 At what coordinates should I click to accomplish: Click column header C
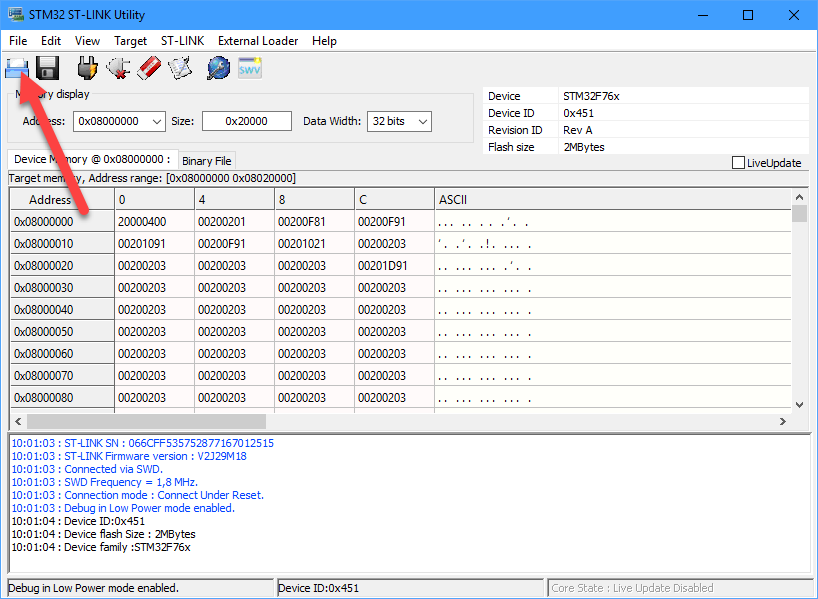(x=394, y=200)
